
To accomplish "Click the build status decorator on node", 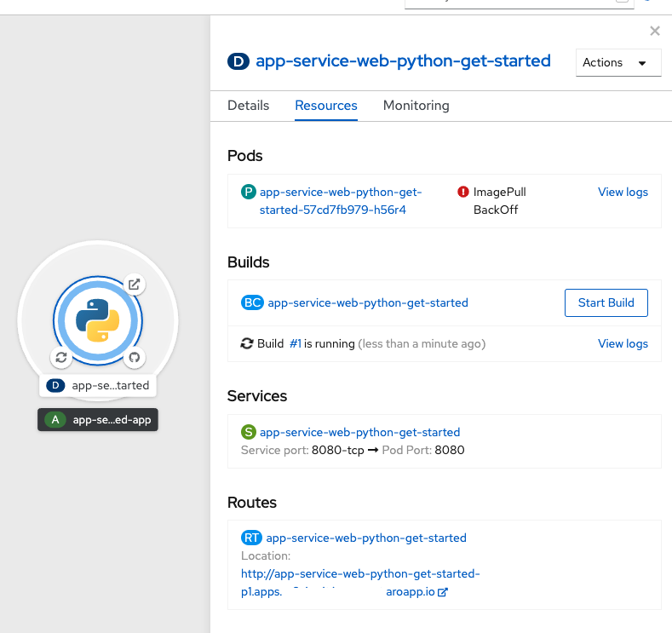I will point(60,358).
